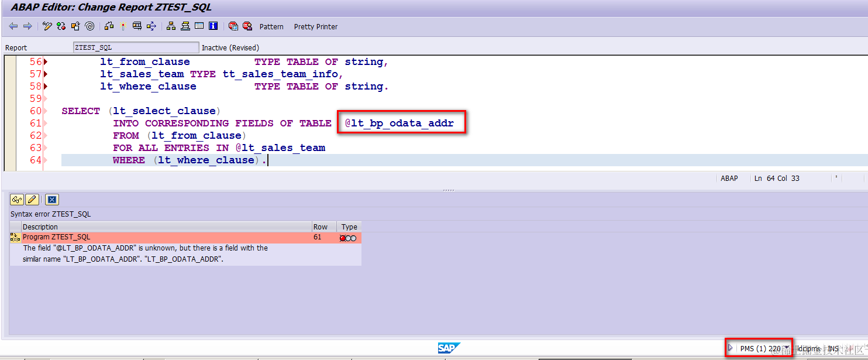This screenshot has height=360, width=868.
Task: Select the Type column header
Action: pos(349,227)
